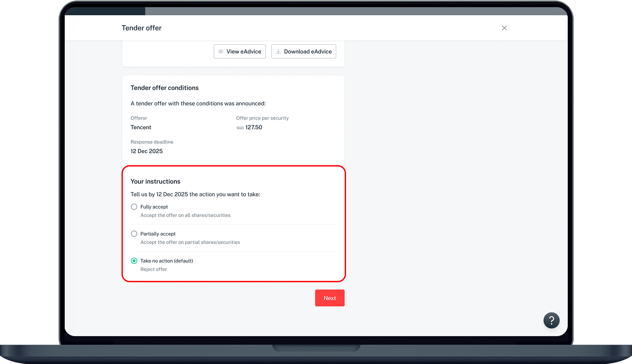Click the Tender offer dialog title

pyautogui.click(x=141, y=28)
